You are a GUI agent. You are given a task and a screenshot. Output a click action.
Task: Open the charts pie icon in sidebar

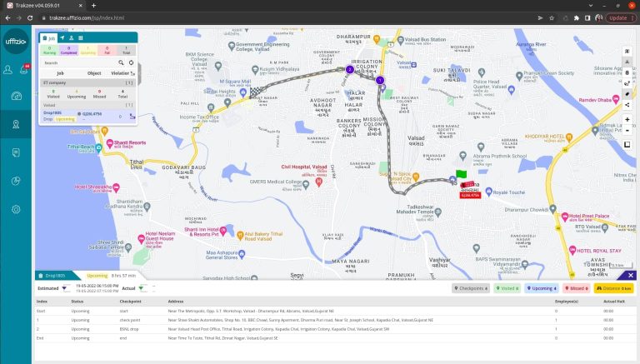(16, 181)
